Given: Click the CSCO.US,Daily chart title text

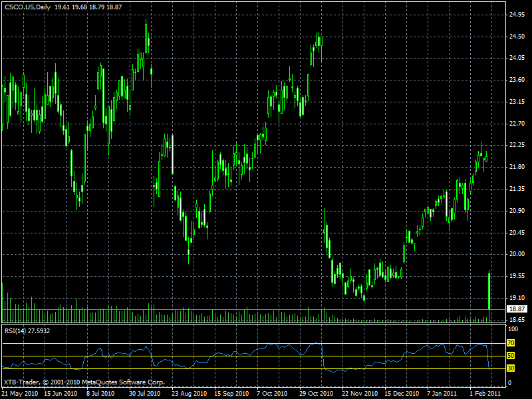Looking at the screenshot, I should click(27, 7).
